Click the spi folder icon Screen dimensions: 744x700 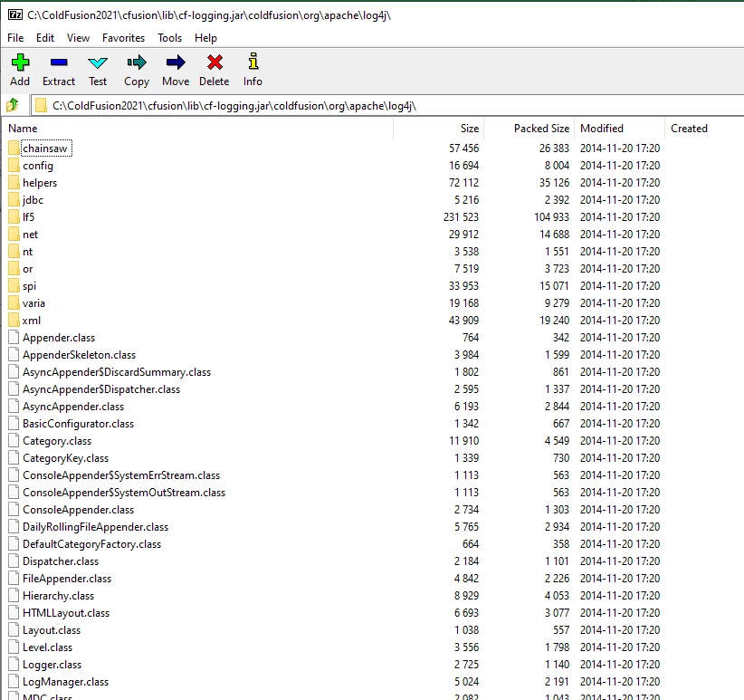[14, 285]
